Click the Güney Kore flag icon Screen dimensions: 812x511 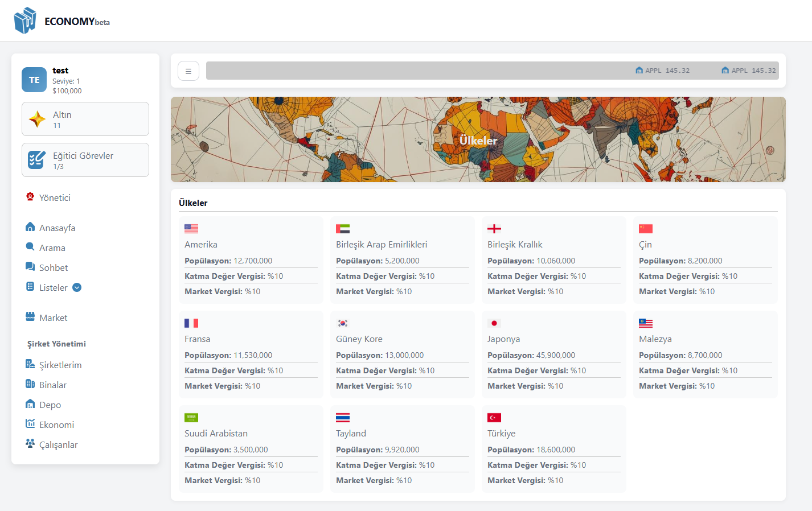pos(343,323)
